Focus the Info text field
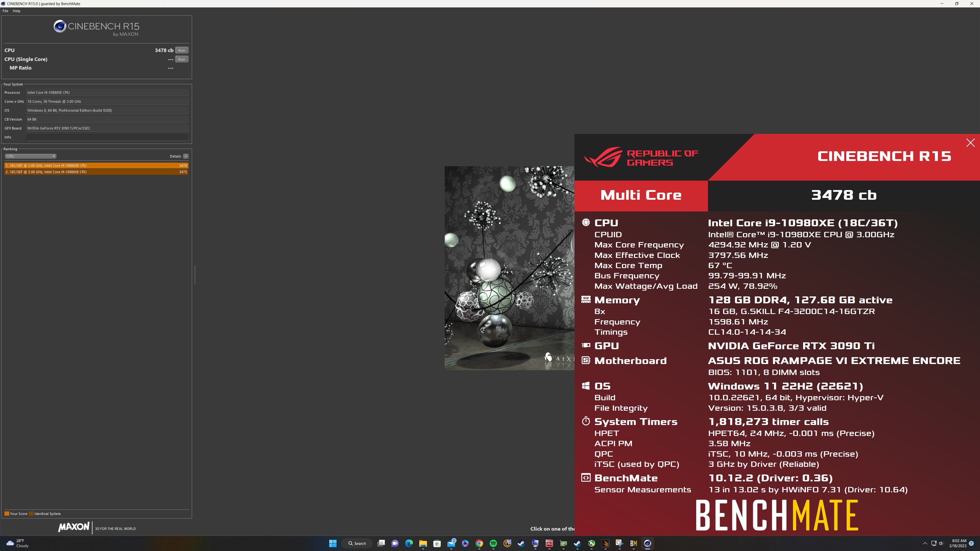 [x=107, y=137]
